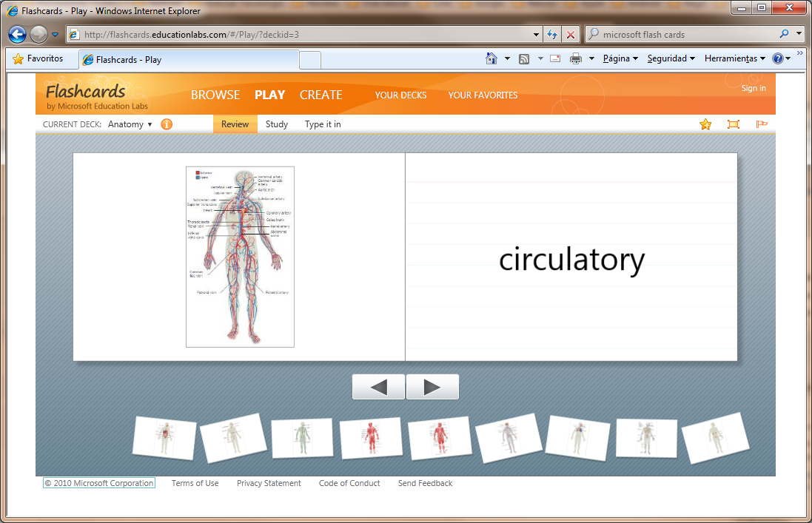Click the IE home icon

[x=491, y=58]
